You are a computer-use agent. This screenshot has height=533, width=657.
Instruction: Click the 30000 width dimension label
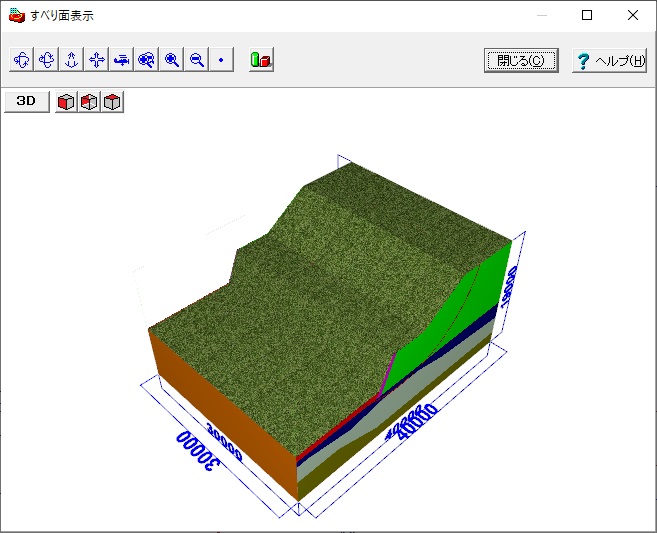198,451
